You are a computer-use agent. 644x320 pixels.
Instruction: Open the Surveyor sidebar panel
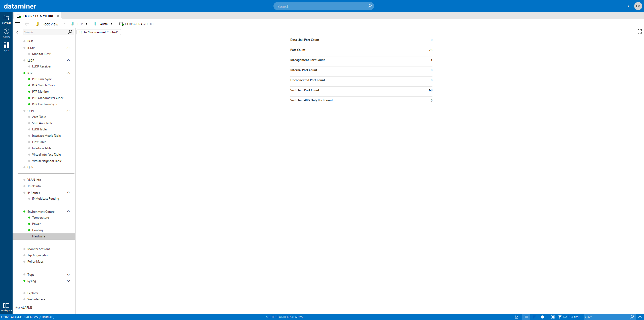click(x=6, y=19)
